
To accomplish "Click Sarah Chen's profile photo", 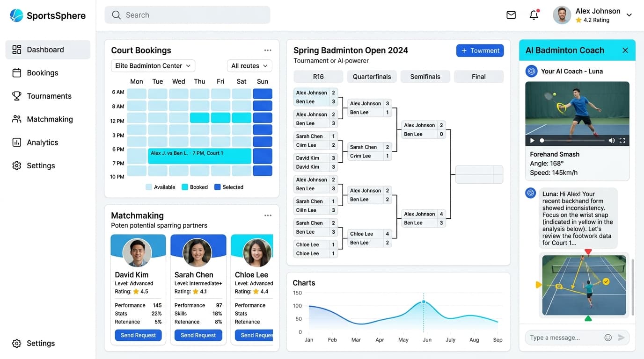I will [197, 253].
